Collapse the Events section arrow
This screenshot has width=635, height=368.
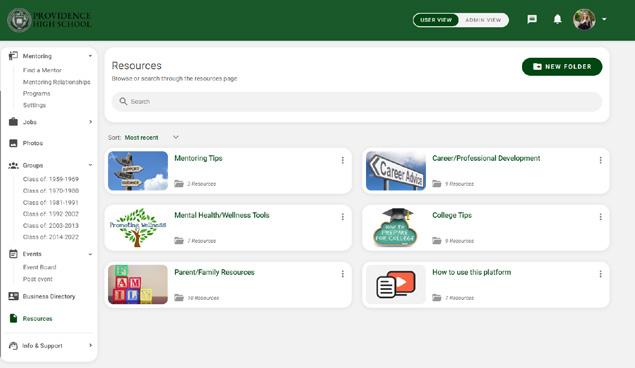tap(90, 254)
